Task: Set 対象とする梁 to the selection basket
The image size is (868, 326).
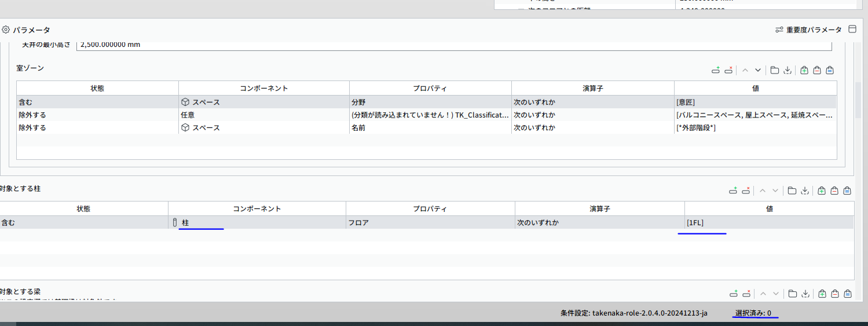Action: click(847, 294)
